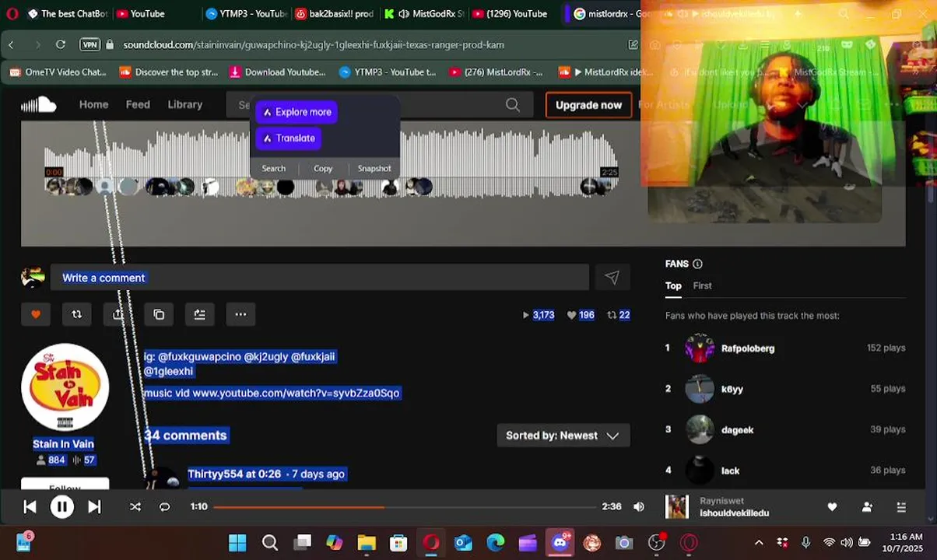Select Snapshot in the selection popup
Viewport: 937px width, 560px height.
point(374,168)
